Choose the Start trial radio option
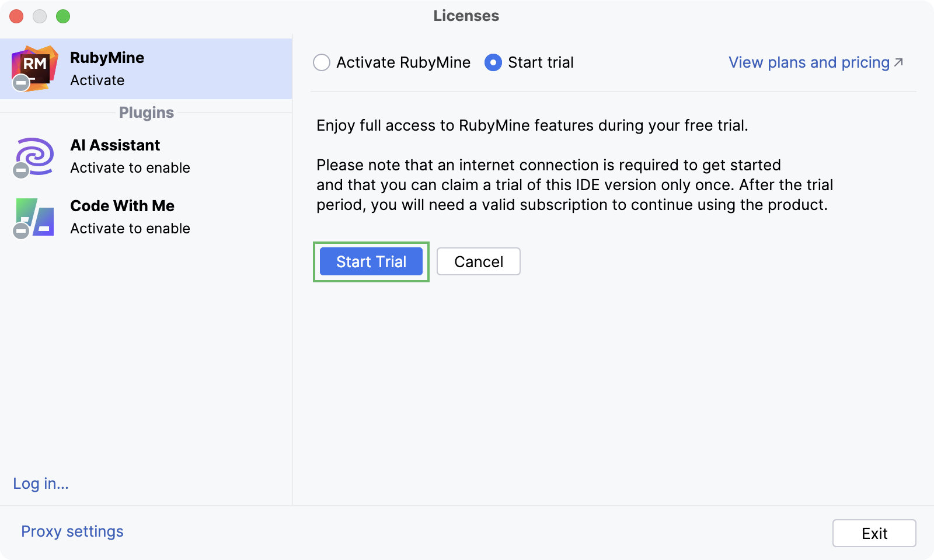 pyautogui.click(x=493, y=62)
